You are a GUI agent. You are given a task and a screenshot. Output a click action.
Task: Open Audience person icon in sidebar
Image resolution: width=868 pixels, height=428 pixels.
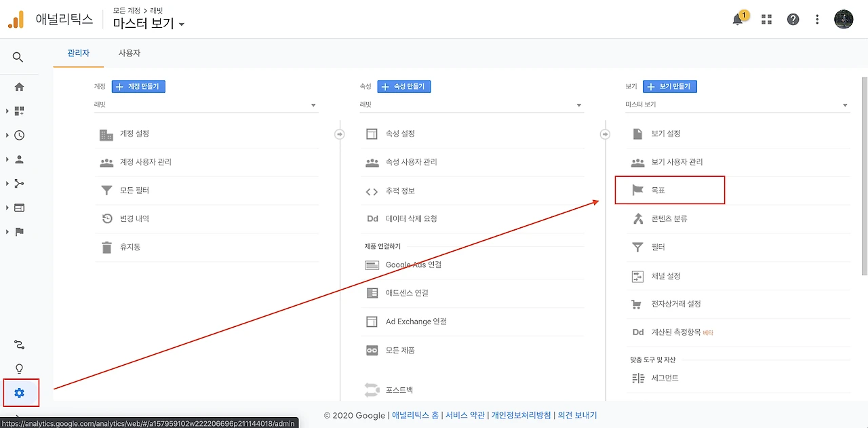coord(19,159)
